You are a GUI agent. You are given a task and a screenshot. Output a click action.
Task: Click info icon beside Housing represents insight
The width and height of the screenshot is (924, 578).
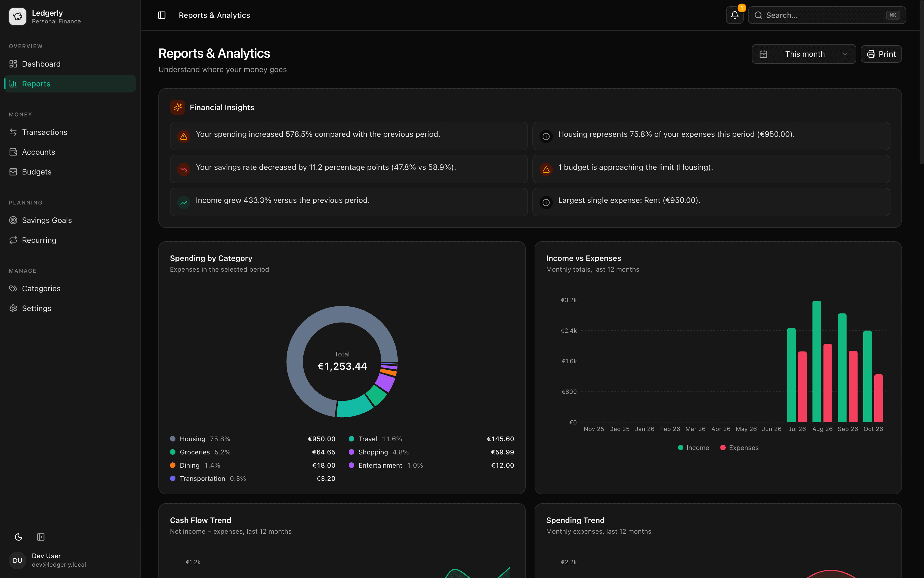[x=546, y=137]
